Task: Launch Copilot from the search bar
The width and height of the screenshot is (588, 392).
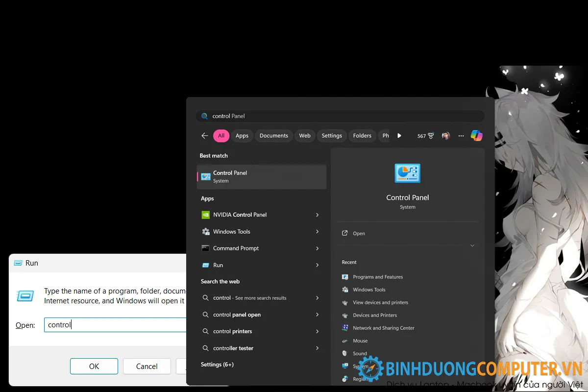Action: 477,136
